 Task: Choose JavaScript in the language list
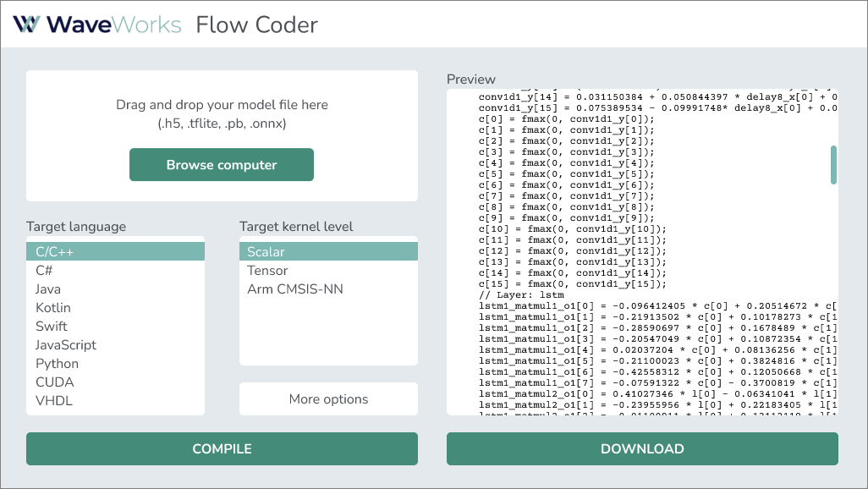(115, 345)
